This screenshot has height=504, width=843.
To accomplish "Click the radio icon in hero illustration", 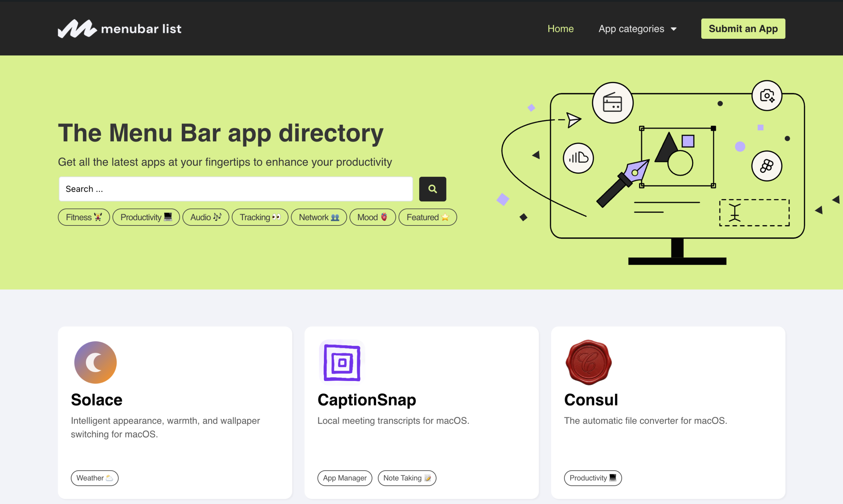I will [613, 102].
